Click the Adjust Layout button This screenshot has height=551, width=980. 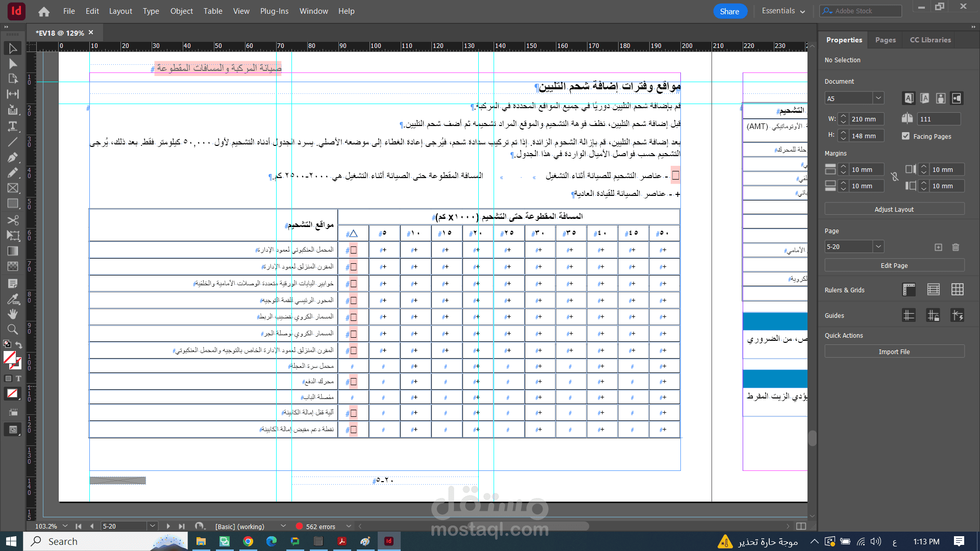pos(894,209)
